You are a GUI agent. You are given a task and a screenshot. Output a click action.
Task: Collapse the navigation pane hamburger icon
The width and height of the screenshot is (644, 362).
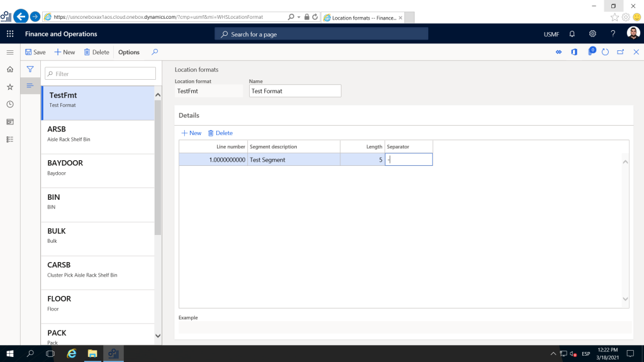[x=9, y=52]
